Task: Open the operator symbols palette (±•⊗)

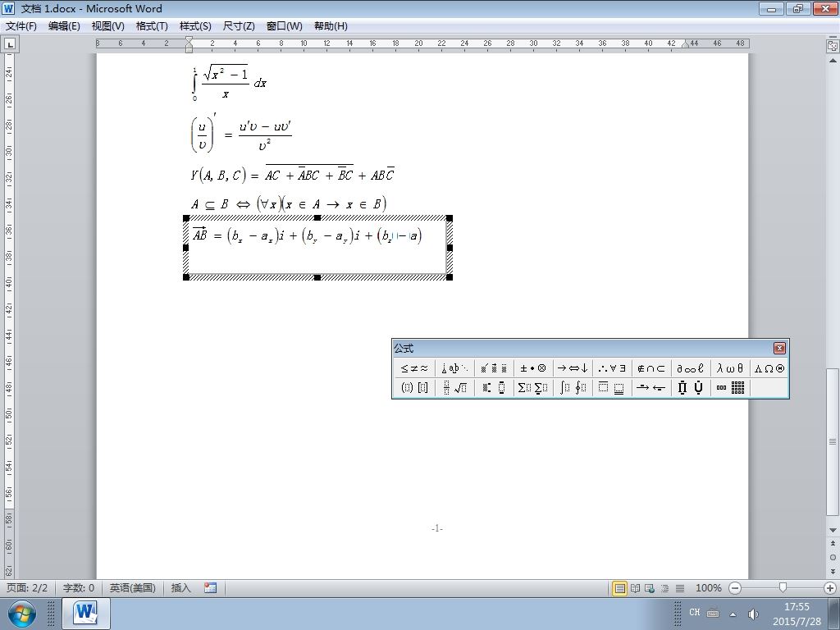Action: pos(533,368)
